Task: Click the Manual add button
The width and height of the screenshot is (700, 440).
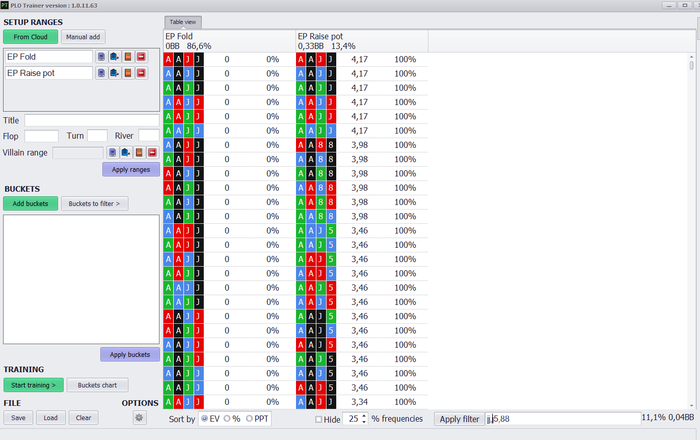Action: [x=83, y=37]
